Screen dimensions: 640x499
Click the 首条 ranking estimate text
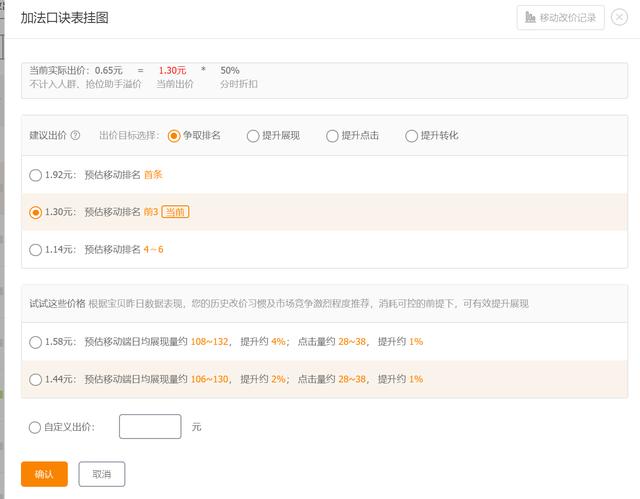coord(153,175)
